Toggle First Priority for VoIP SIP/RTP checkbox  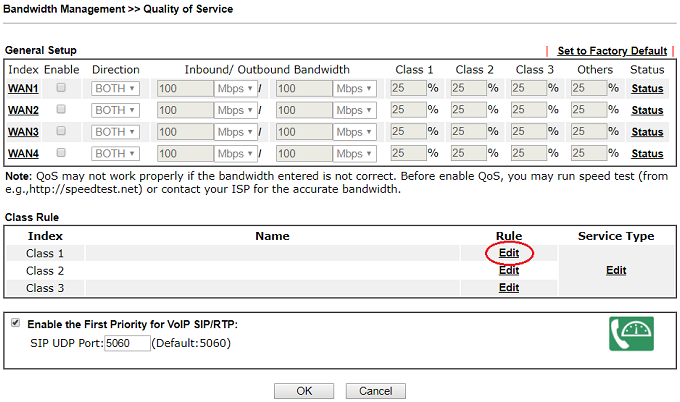click(13, 324)
